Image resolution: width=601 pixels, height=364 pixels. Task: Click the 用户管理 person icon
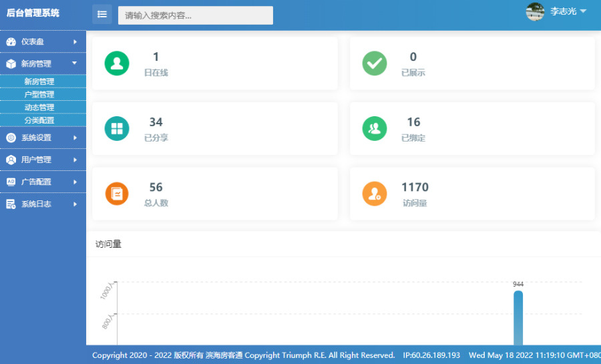(x=11, y=160)
